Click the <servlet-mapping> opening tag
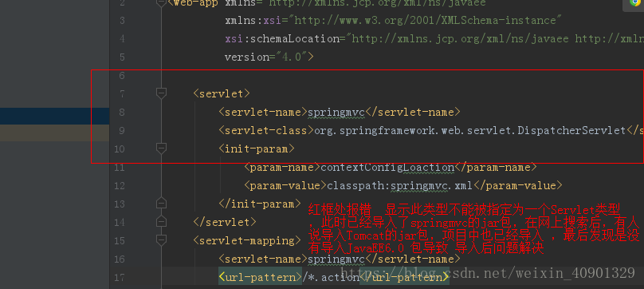 point(247,240)
